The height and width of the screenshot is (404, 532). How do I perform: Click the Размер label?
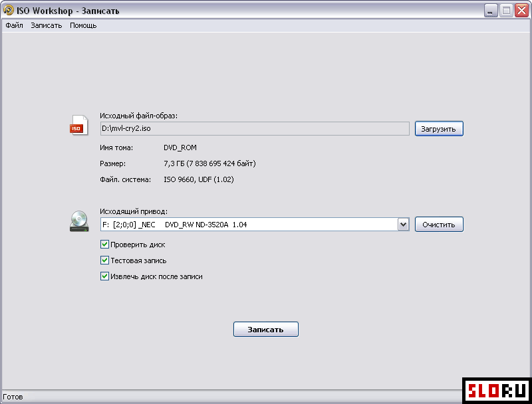point(112,163)
